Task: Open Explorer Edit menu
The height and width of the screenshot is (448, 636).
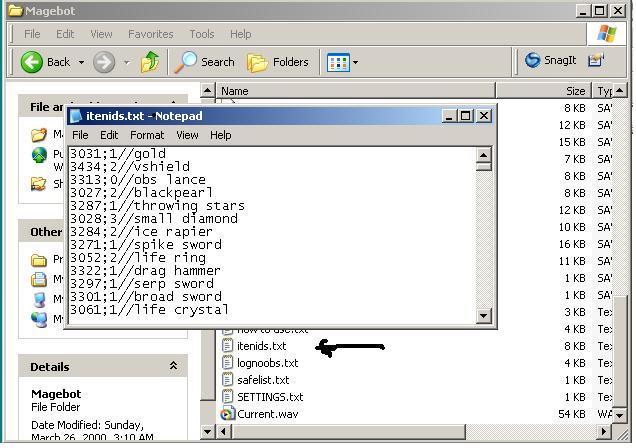Action: pyautogui.click(x=65, y=34)
